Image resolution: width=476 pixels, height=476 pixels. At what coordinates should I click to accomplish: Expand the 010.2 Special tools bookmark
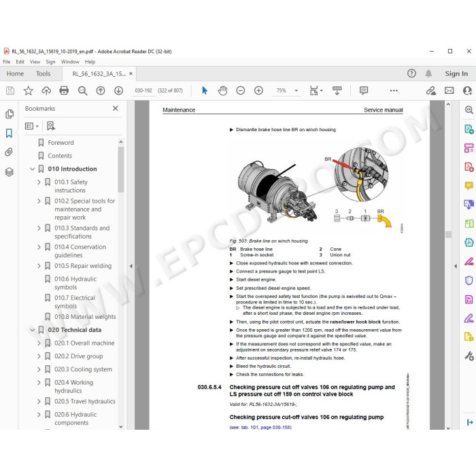[x=39, y=201]
